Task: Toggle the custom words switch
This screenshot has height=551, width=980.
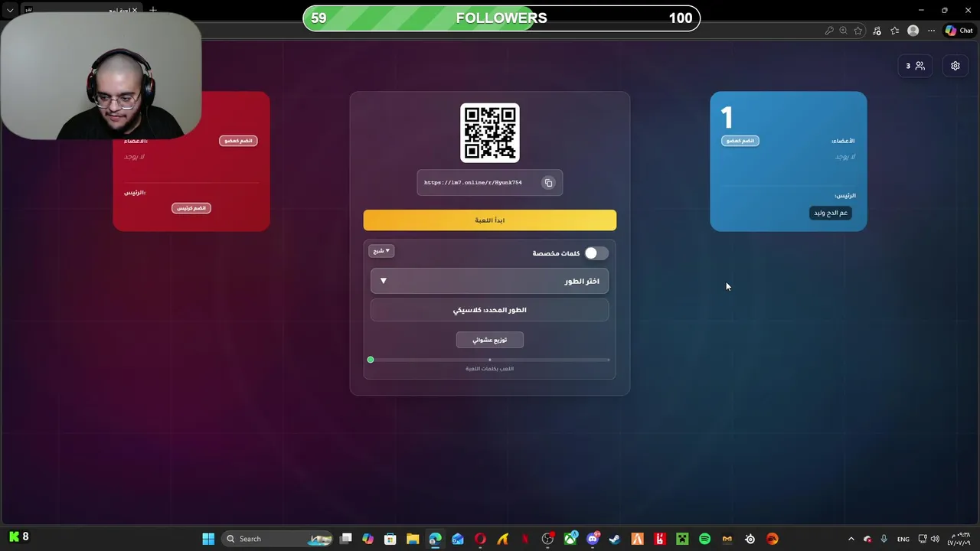Action: [596, 253]
